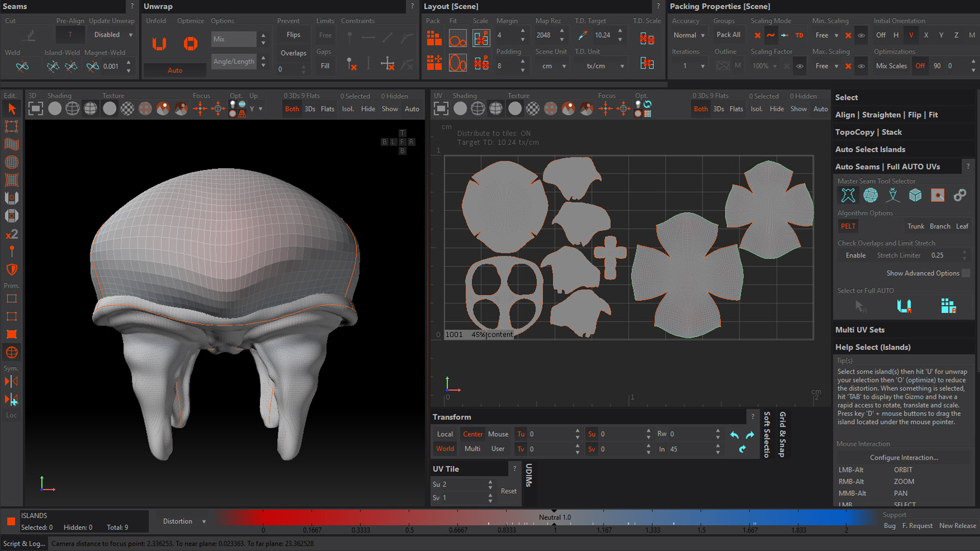Open the Accuracy 'Normal' dropdown
This screenshot has height=551, width=980.
(689, 35)
